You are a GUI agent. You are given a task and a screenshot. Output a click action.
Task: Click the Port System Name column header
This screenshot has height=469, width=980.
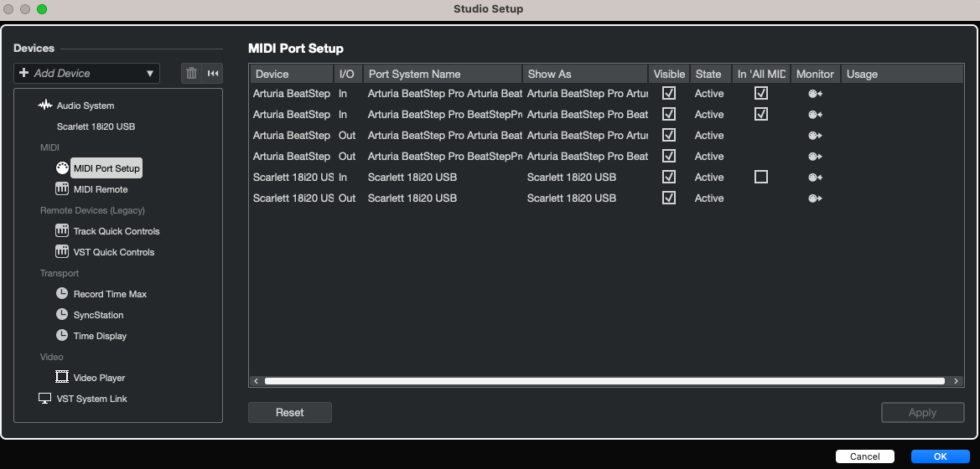pos(442,74)
